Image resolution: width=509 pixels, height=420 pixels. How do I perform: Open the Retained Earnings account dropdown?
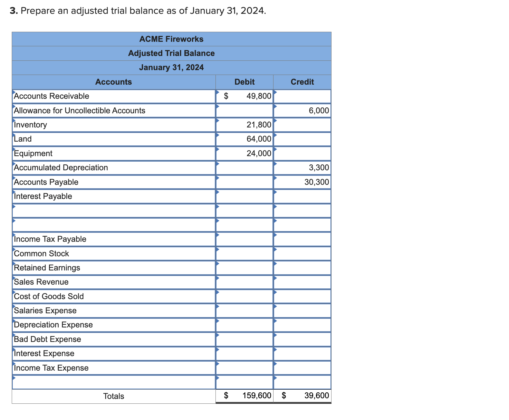114,268
